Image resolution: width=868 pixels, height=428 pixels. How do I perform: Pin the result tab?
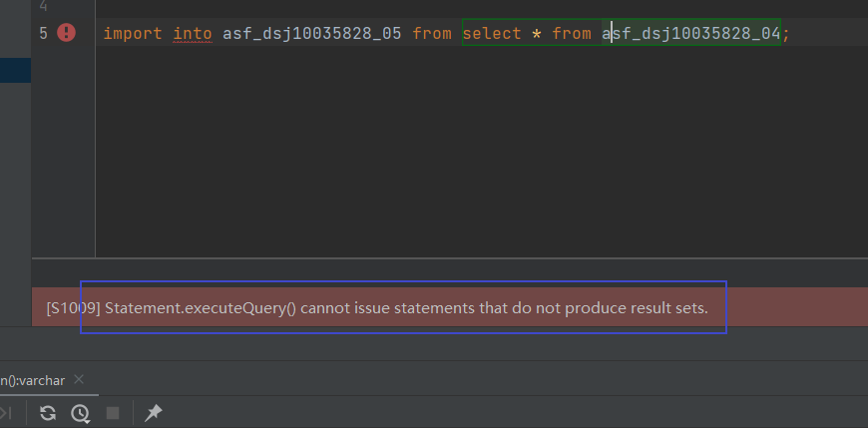[153, 412]
